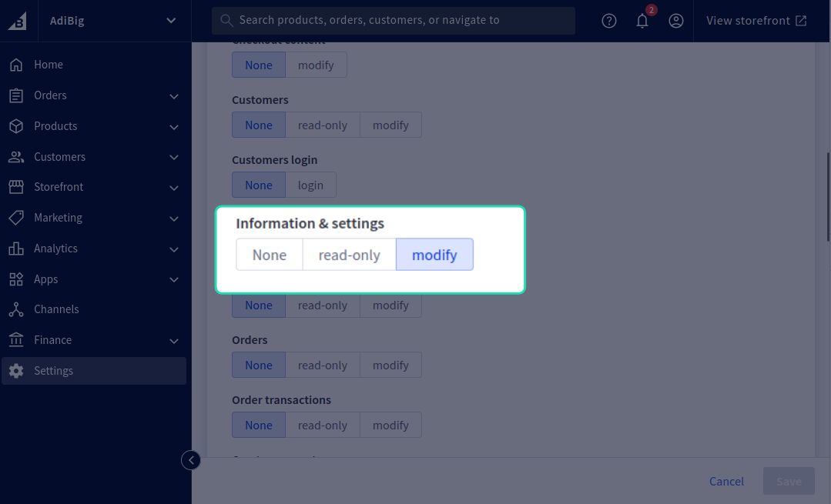Expand the Apps menu chevron
Screen dimensions: 831x504
click(x=174, y=279)
